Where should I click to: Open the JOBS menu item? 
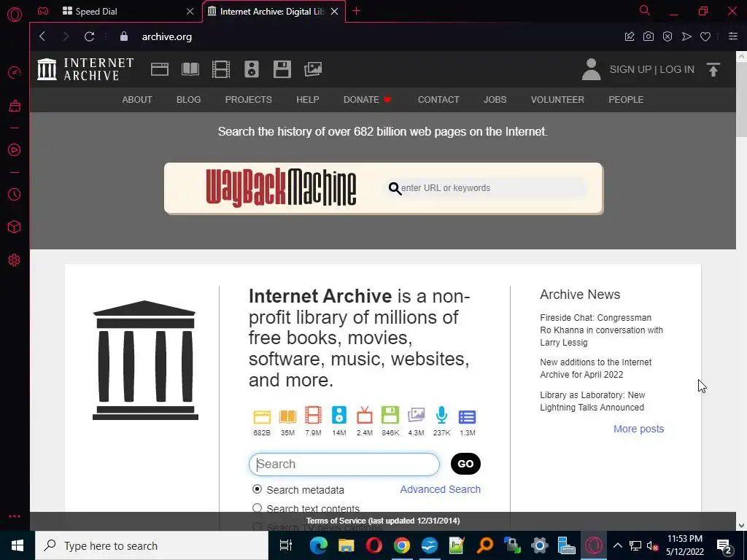495,99
